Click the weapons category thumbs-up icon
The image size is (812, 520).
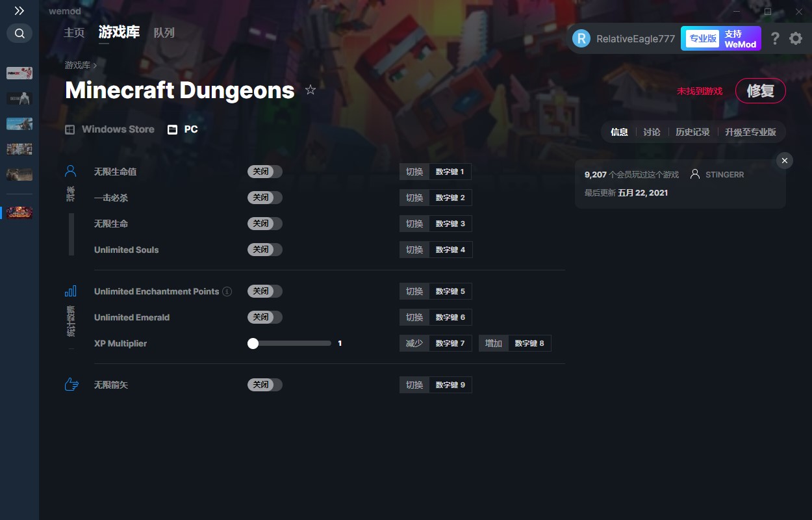[x=71, y=385]
